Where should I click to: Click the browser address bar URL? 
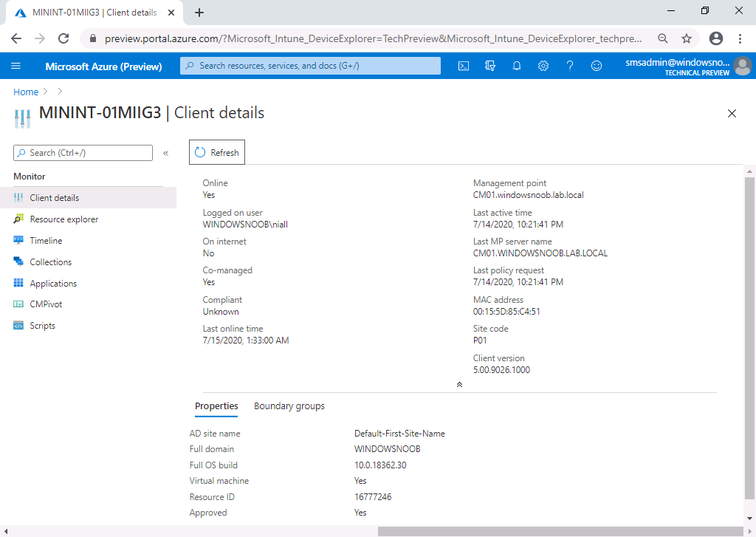tap(373, 38)
